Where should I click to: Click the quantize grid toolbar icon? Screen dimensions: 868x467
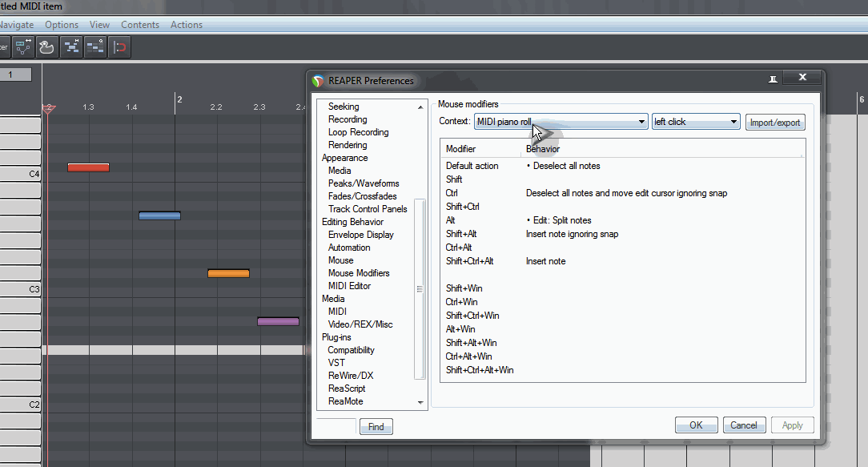pyautogui.click(x=95, y=47)
